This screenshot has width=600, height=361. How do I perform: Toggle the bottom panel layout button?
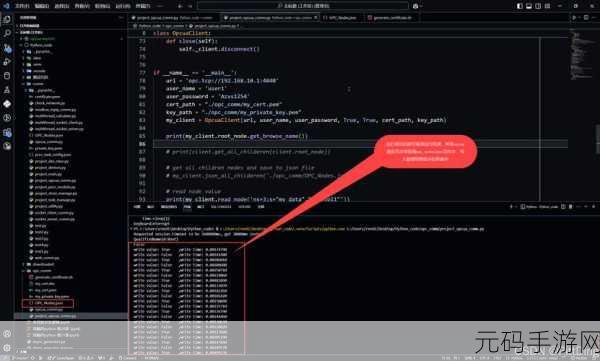[x=529, y=6]
